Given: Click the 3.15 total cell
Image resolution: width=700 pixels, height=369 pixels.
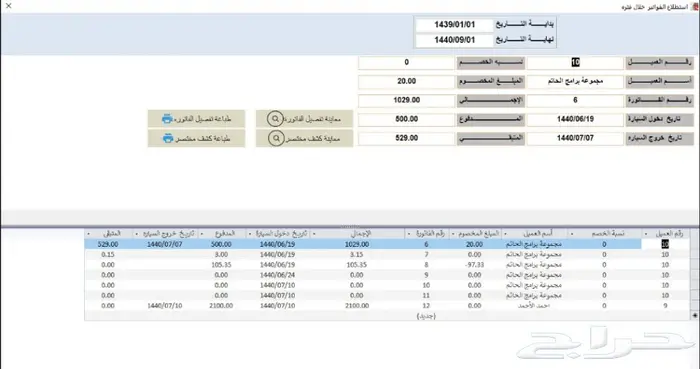Looking at the screenshot, I should point(357,255).
